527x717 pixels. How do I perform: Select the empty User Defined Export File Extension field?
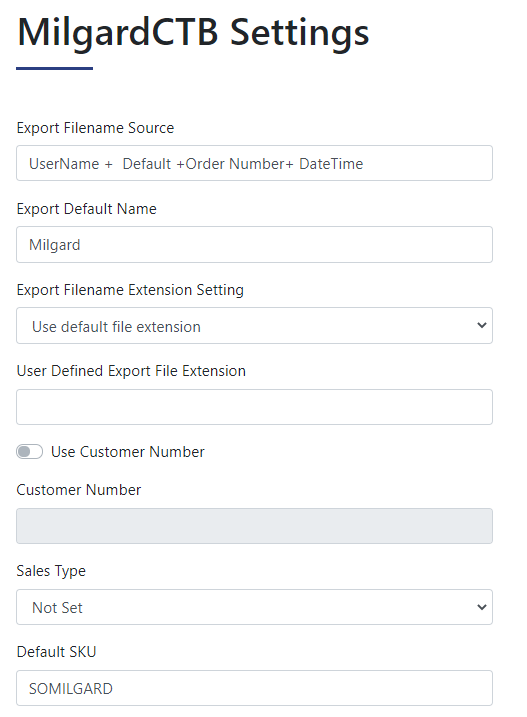click(x=254, y=407)
